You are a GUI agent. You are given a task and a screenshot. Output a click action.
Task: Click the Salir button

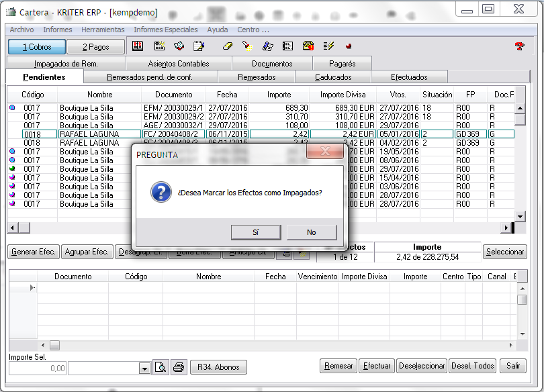tap(513, 366)
